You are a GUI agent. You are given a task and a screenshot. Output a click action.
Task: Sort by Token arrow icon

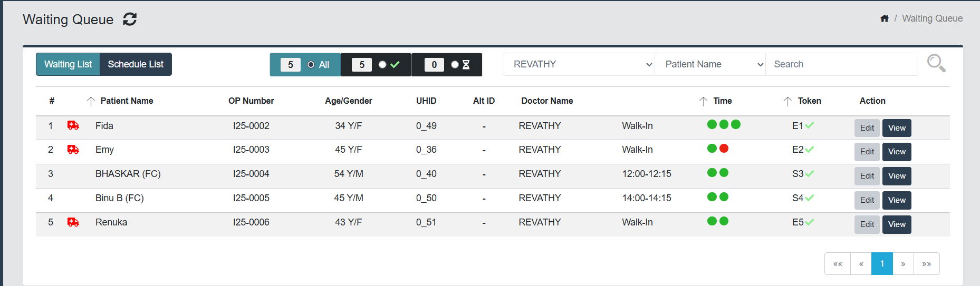(787, 101)
